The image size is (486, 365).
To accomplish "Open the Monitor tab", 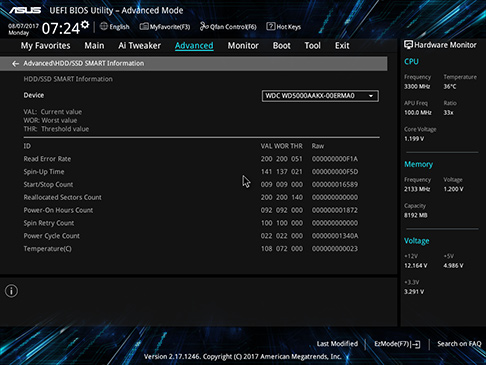I will 243,46.
